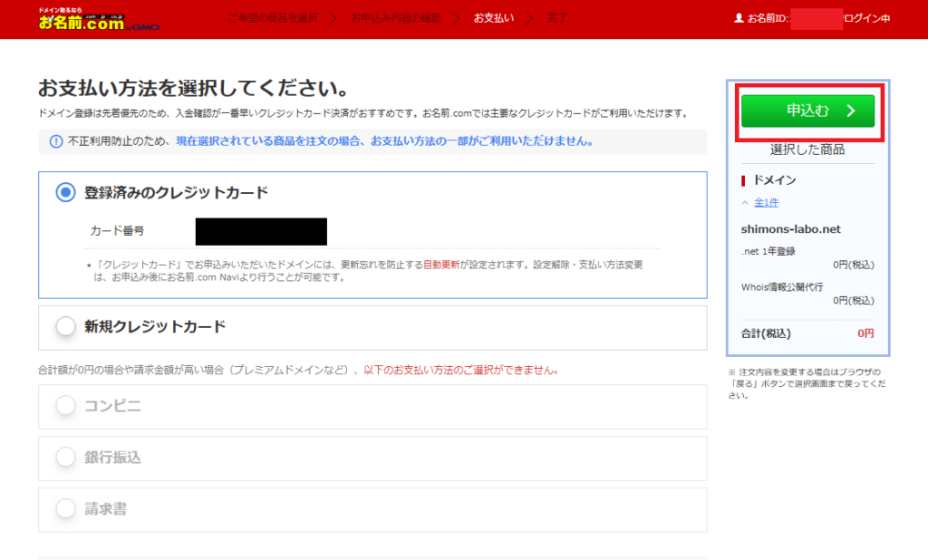This screenshot has width=928, height=560.
Task: Click the 完了 step in the progress bar
Action: pyautogui.click(x=556, y=18)
